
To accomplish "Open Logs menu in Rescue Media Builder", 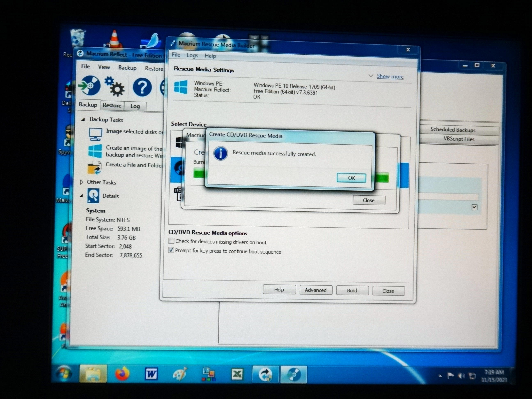I will pos(192,55).
